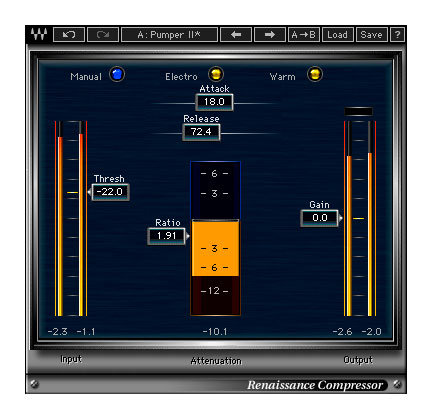The image size is (432, 419).
Task: Select the Gain value box 0.0
Action: (x=319, y=218)
